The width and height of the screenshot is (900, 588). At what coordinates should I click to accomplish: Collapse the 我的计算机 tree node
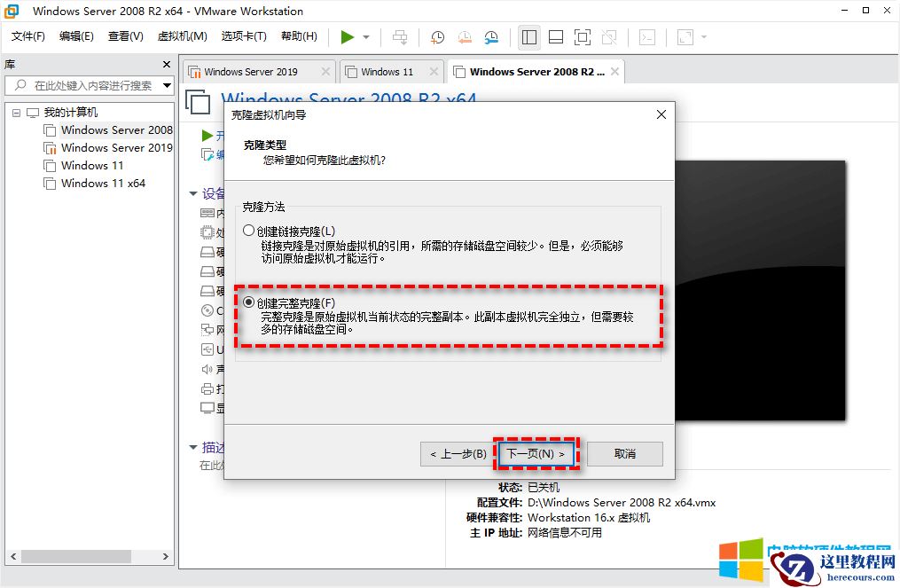click(16, 113)
